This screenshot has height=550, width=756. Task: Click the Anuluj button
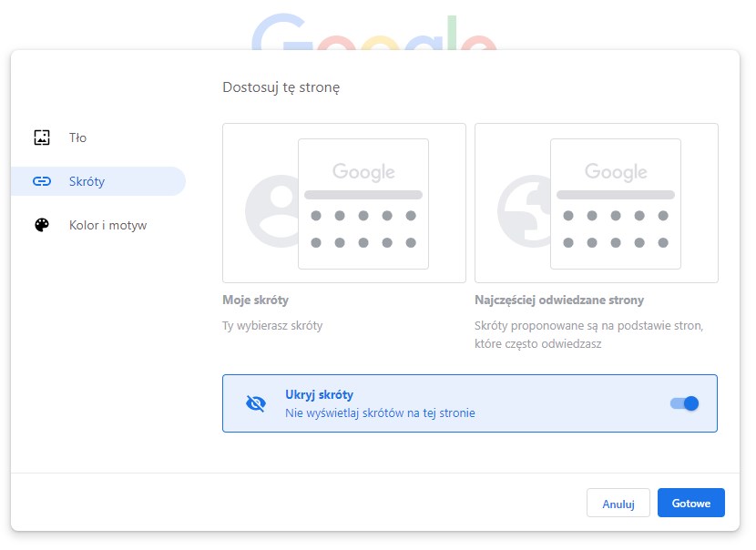click(x=618, y=504)
